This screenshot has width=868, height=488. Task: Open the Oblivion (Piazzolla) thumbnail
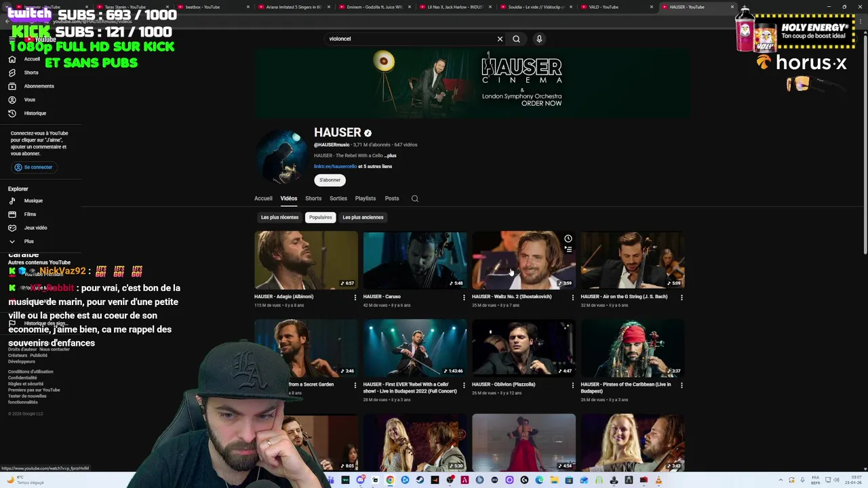coord(524,348)
